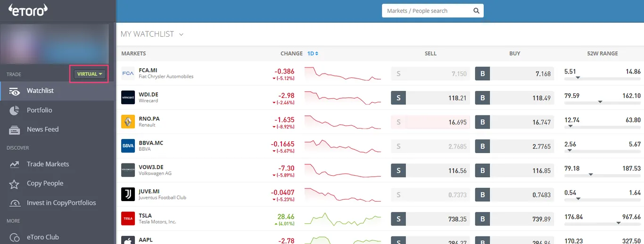
Task: Click the B button for FCA.MI
Action: pos(482,74)
